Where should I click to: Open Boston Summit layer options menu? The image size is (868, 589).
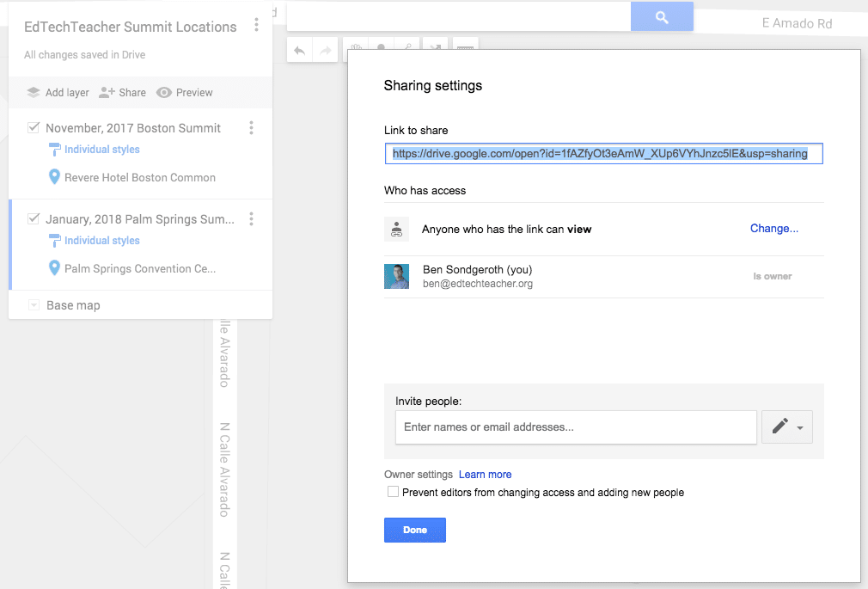pyautogui.click(x=251, y=128)
